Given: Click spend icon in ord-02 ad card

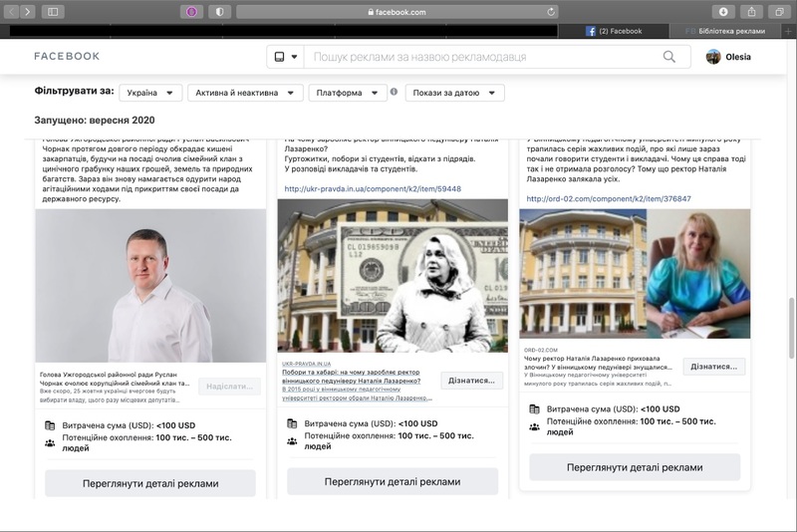Looking at the screenshot, I should point(534,409).
